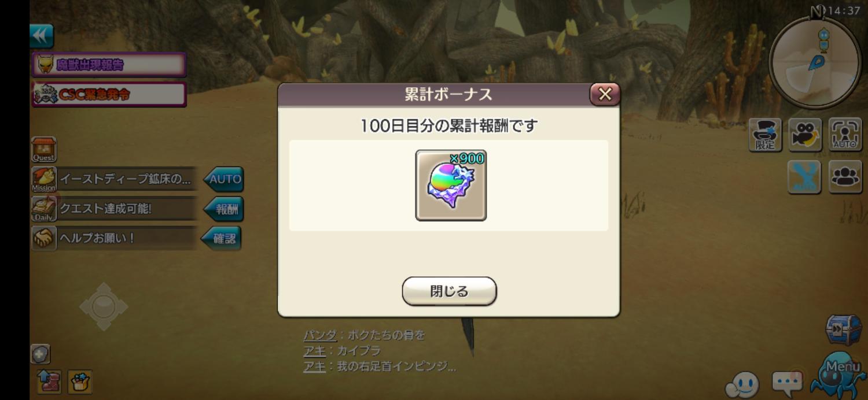Open the Quest icon
Image resolution: width=868 pixels, height=400 pixels.
point(44,150)
